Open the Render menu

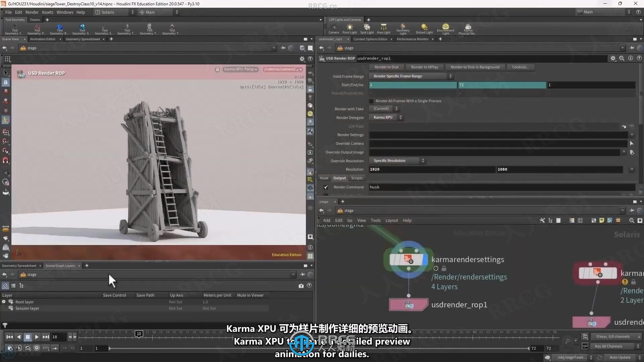tap(32, 12)
